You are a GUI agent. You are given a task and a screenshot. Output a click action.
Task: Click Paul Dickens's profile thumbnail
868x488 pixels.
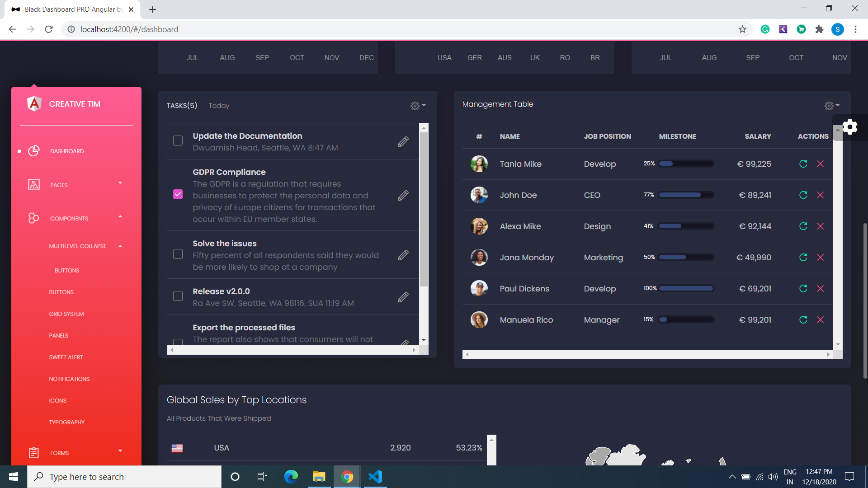(x=479, y=288)
